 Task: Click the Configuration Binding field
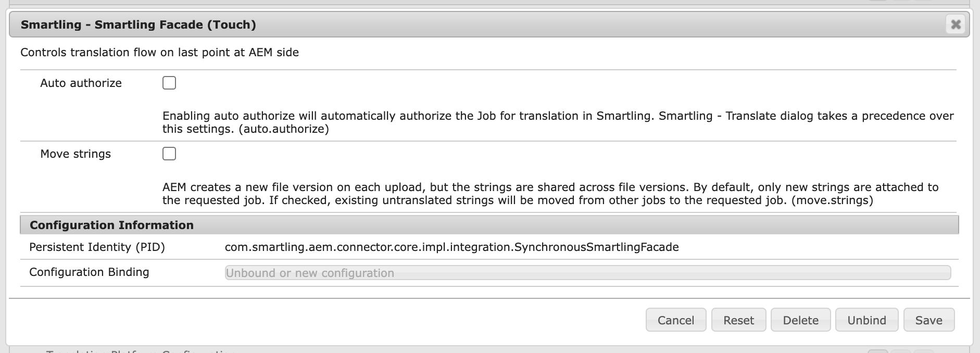(587, 273)
